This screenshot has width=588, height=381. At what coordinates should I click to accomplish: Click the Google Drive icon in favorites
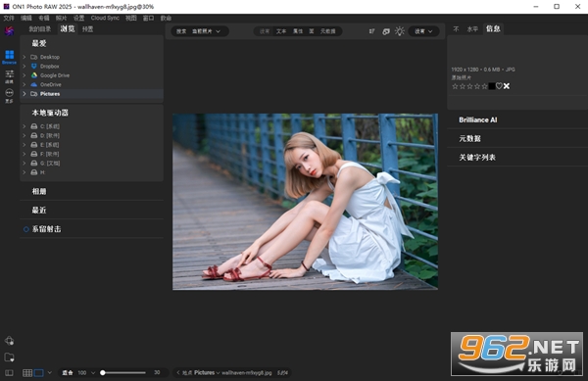pos(34,75)
